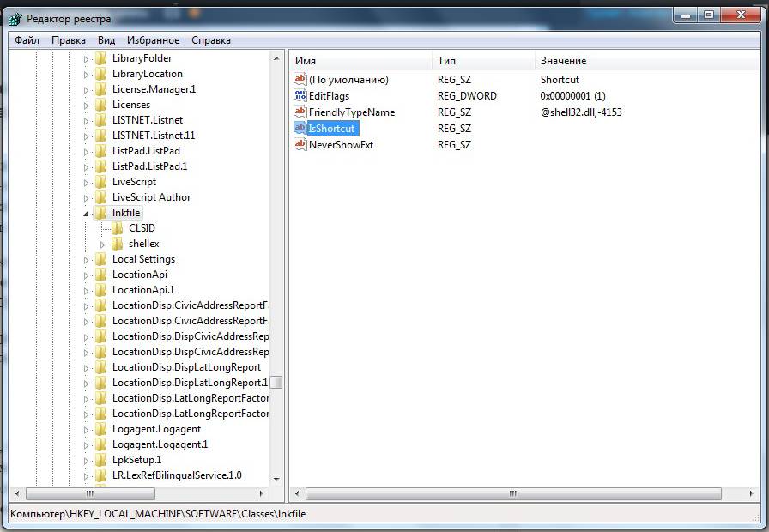
Task: Click the Registry Editor title bar icon
Action: 16,18
